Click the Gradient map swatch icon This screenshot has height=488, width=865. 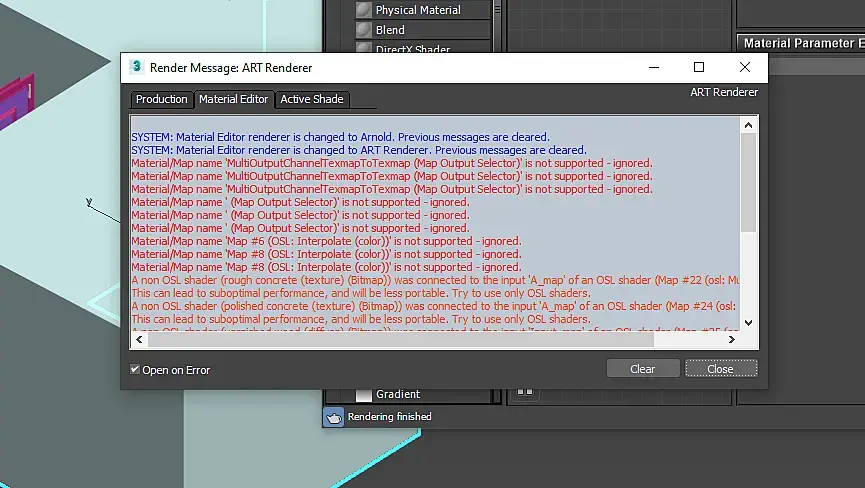click(364, 395)
